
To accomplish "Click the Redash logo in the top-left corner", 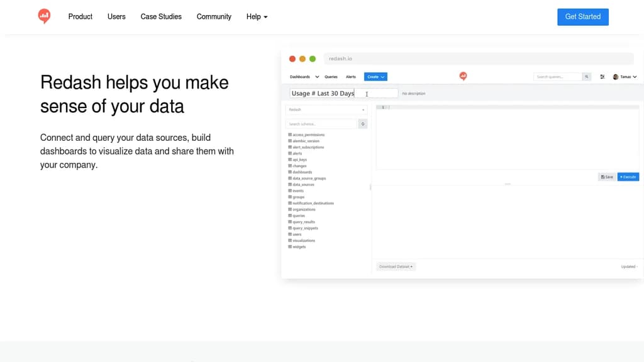I will (44, 16).
